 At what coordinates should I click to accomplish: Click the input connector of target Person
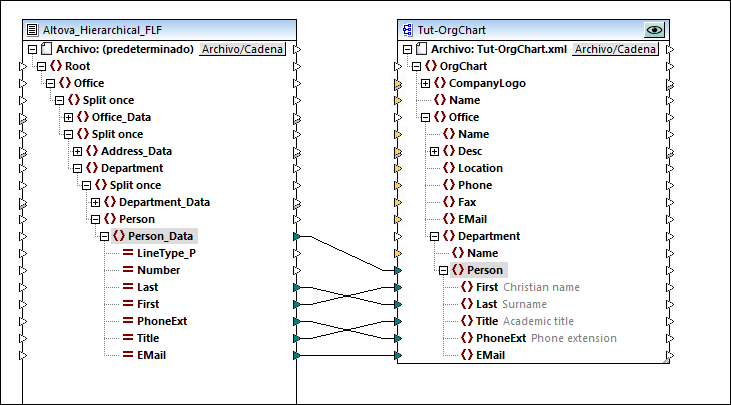pos(398,270)
